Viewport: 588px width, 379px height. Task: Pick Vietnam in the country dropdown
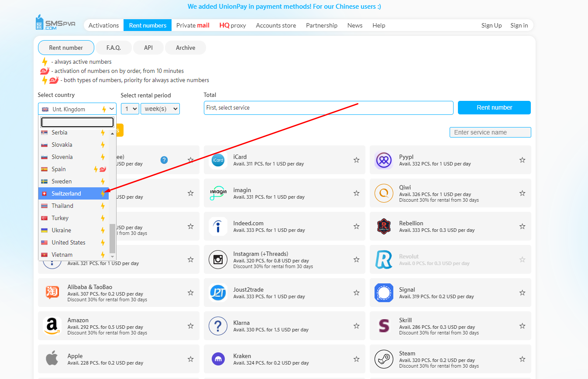pyautogui.click(x=73, y=255)
